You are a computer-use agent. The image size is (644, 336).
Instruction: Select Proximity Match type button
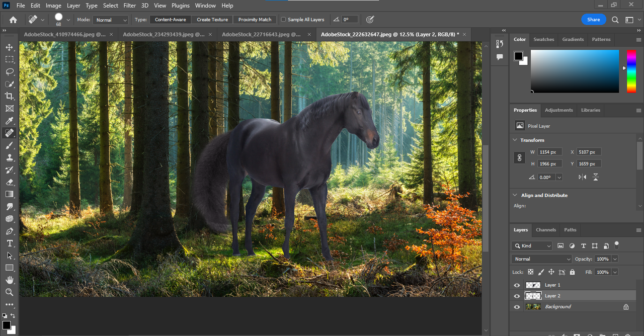click(x=255, y=20)
